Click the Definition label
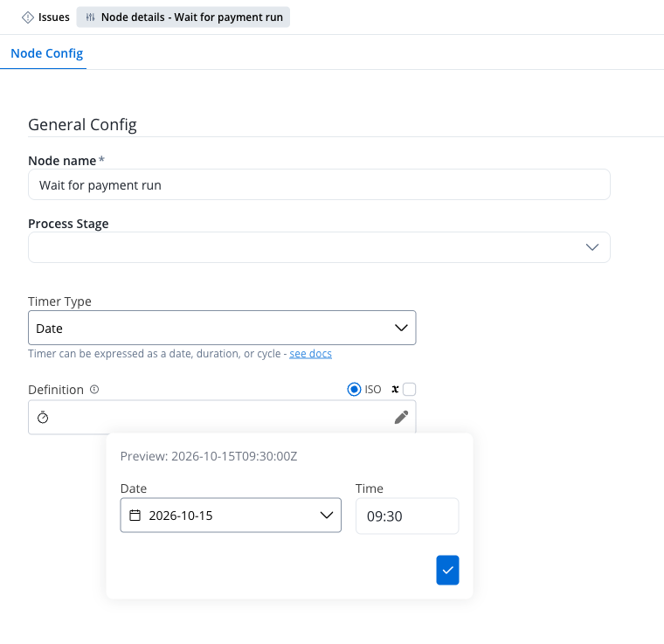 (56, 390)
